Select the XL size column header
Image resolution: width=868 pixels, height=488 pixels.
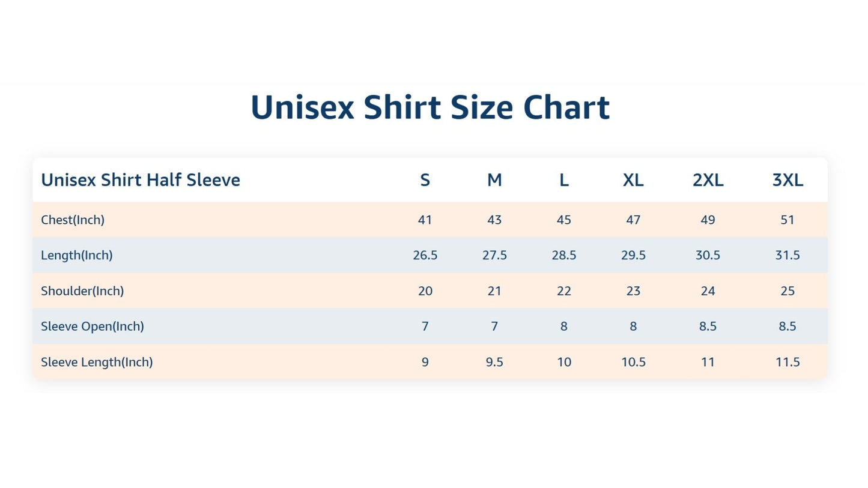tap(633, 180)
